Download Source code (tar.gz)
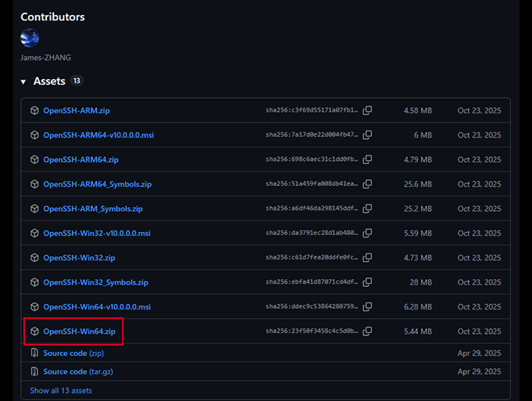532x401 pixels. [78, 371]
